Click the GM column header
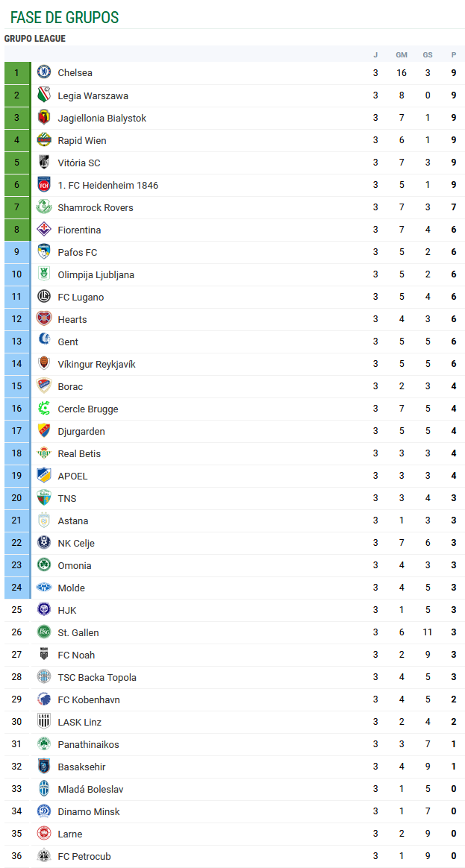This screenshot has width=465, height=868. [402, 54]
